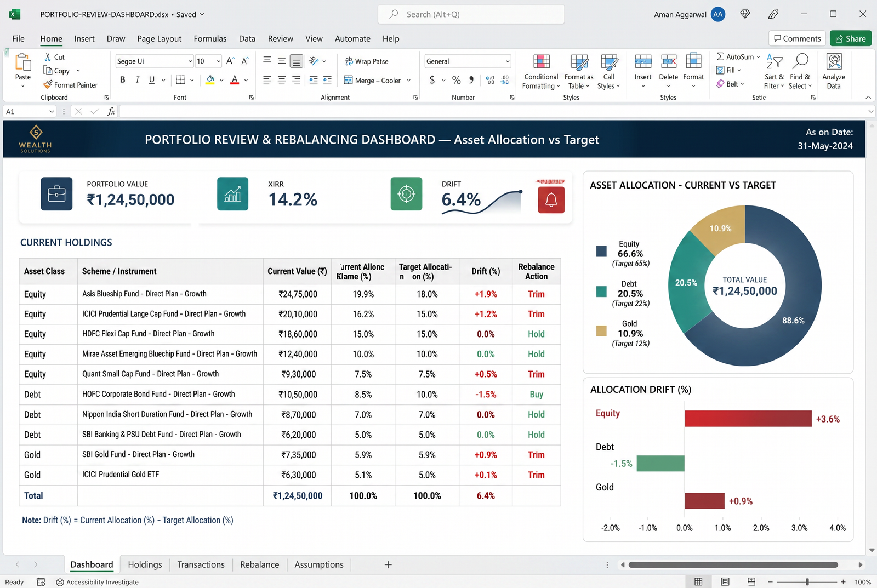
Task: Toggle Wrap text option
Action: click(367, 61)
